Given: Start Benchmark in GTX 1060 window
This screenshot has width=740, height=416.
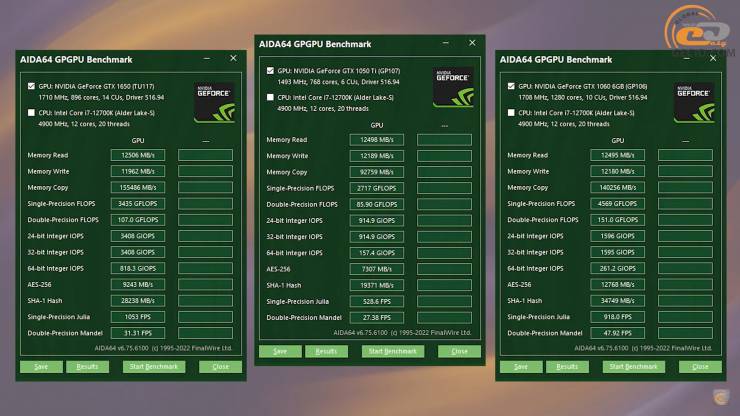Looking at the screenshot, I should pyautogui.click(x=633, y=367).
